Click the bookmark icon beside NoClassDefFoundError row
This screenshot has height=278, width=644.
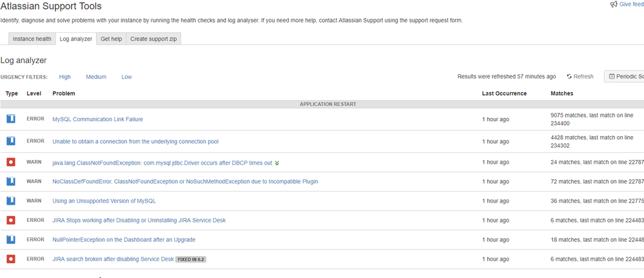11,181
